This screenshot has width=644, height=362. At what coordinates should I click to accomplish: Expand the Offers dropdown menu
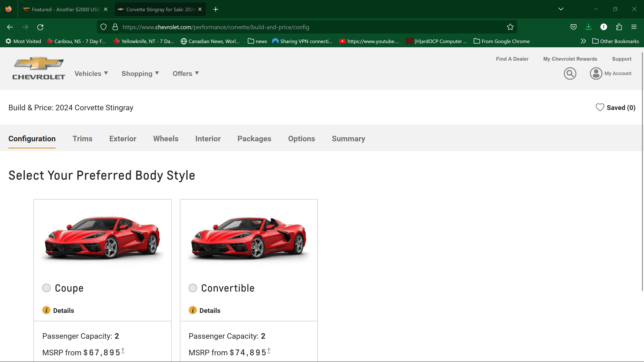click(x=185, y=73)
